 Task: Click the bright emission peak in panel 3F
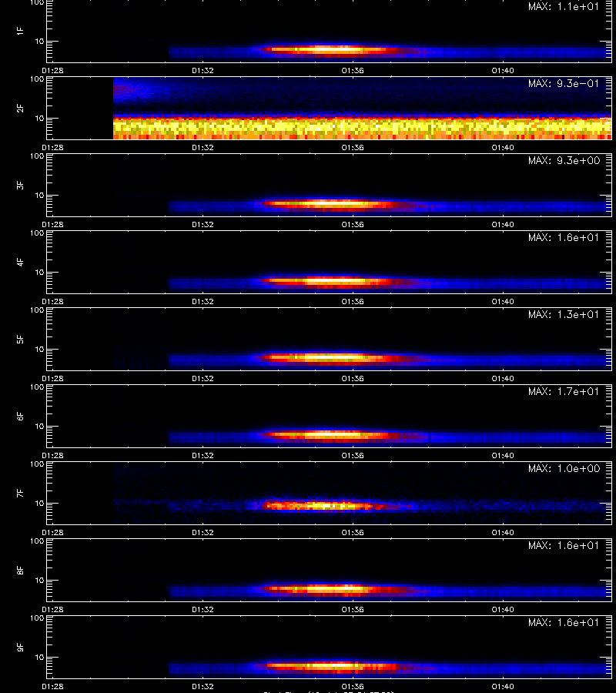point(330,204)
